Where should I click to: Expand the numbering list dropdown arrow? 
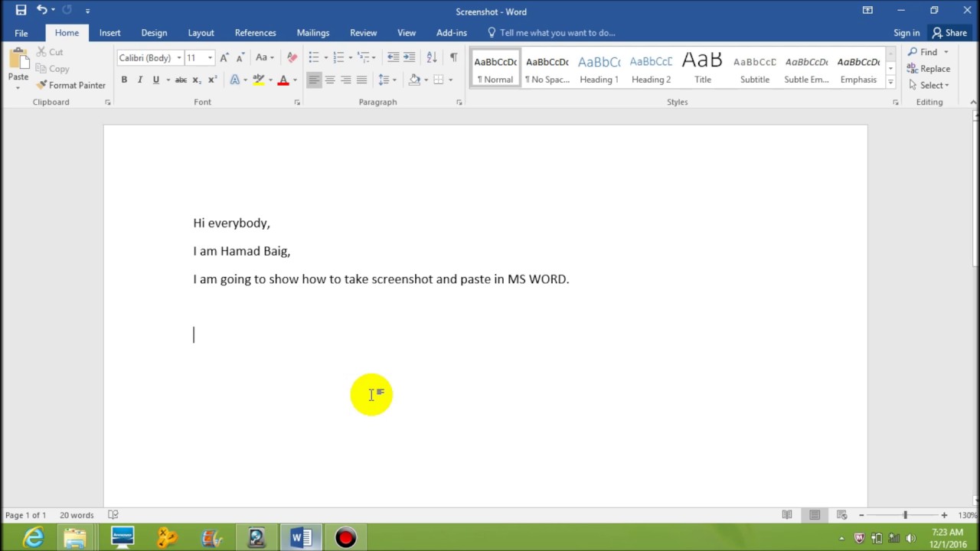point(351,57)
